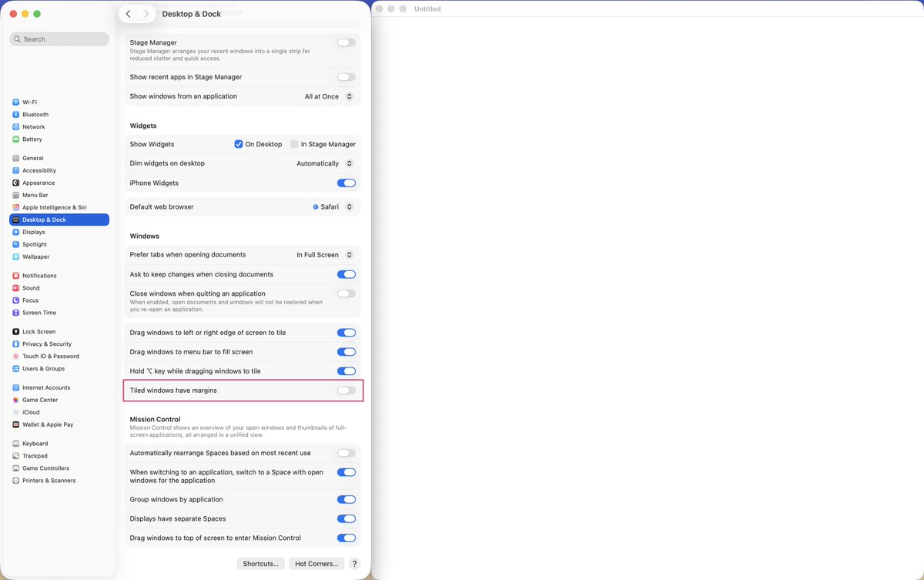
Task: Open Users & Groups icon
Action: (15, 368)
